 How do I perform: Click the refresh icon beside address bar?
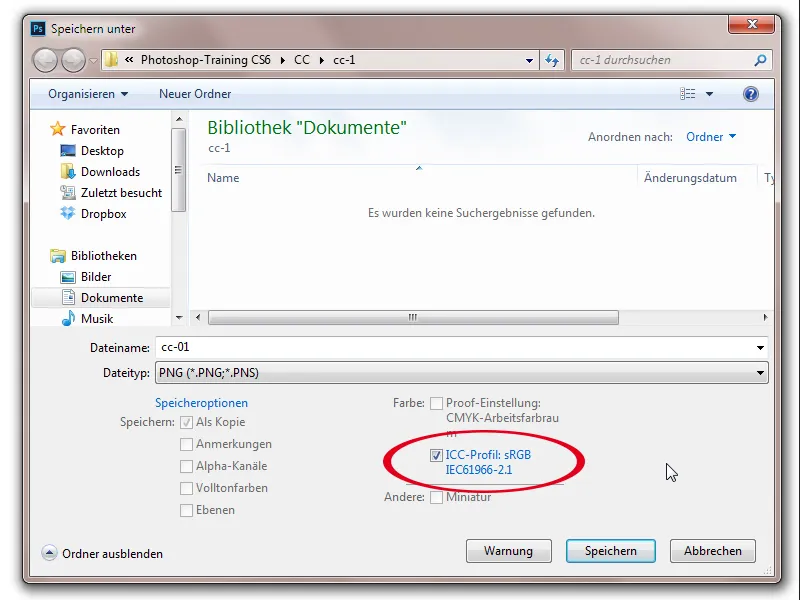pyautogui.click(x=552, y=60)
